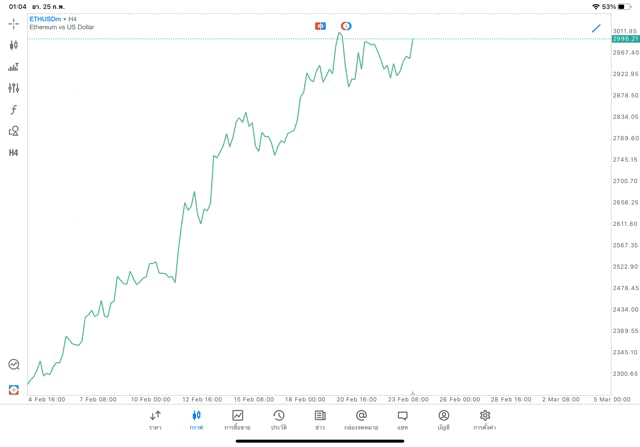This screenshot has height=447, width=640.
Task: Open the บัญชี account tab
Action: point(443,420)
